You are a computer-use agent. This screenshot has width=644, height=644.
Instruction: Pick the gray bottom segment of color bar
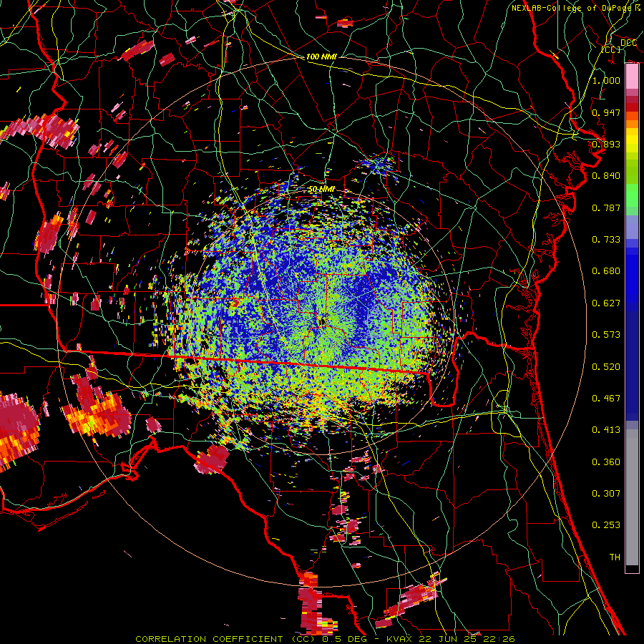tap(632, 497)
